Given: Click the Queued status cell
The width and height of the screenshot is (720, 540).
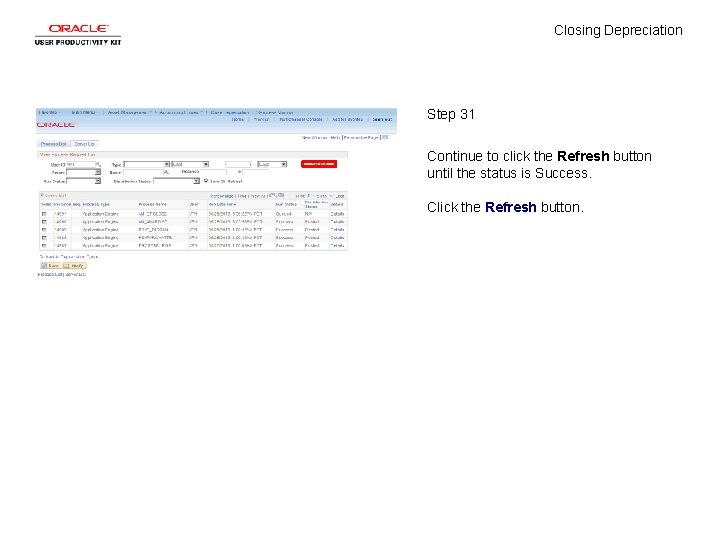Looking at the screenshot, I should coord(283,214).
